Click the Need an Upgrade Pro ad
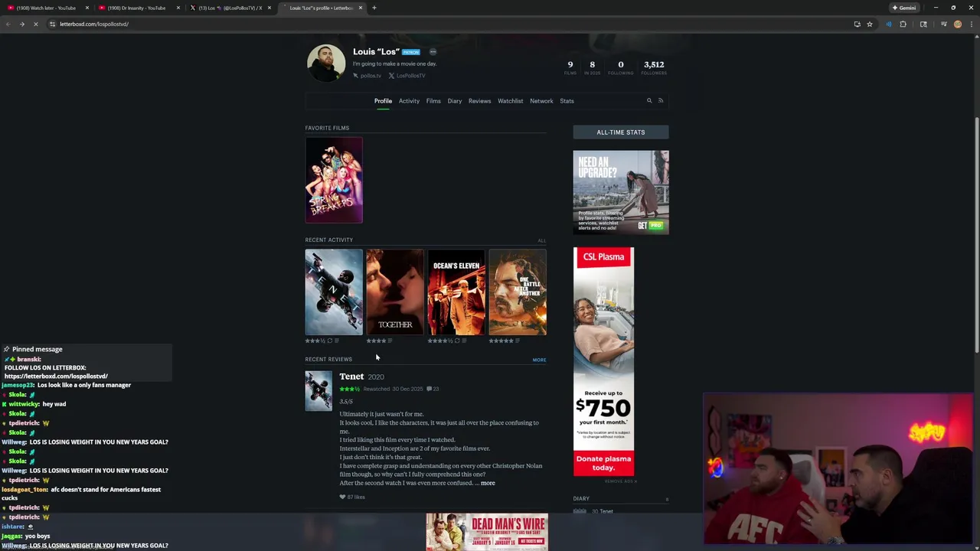The width and height of the screenshot is (980, 551). (621, 192)
